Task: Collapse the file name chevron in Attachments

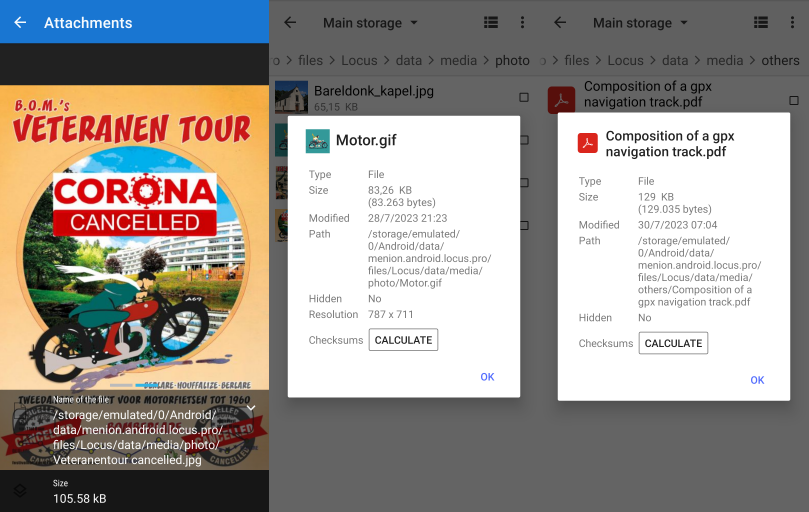Action: tap(251, 408)
